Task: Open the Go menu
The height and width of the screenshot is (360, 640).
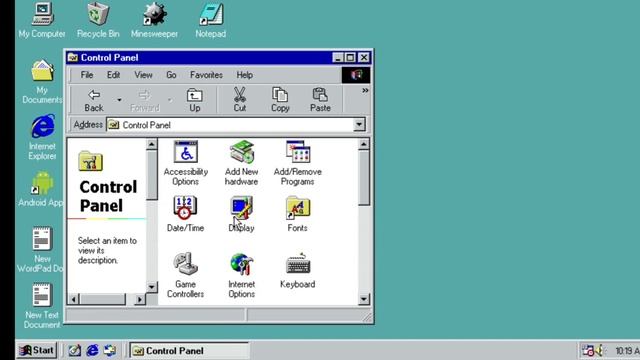Action: tap(171, 75)
